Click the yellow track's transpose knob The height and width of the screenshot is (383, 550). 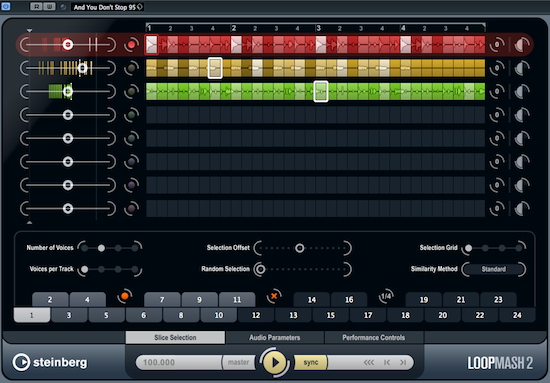tap(497, 68)
